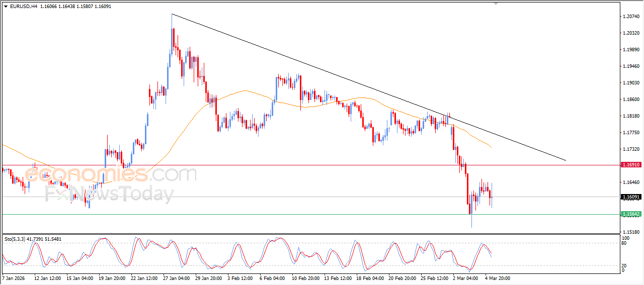
Task: Click the 1.15180 price axis label
Action: pyautogui.click(x=631, y=232)
